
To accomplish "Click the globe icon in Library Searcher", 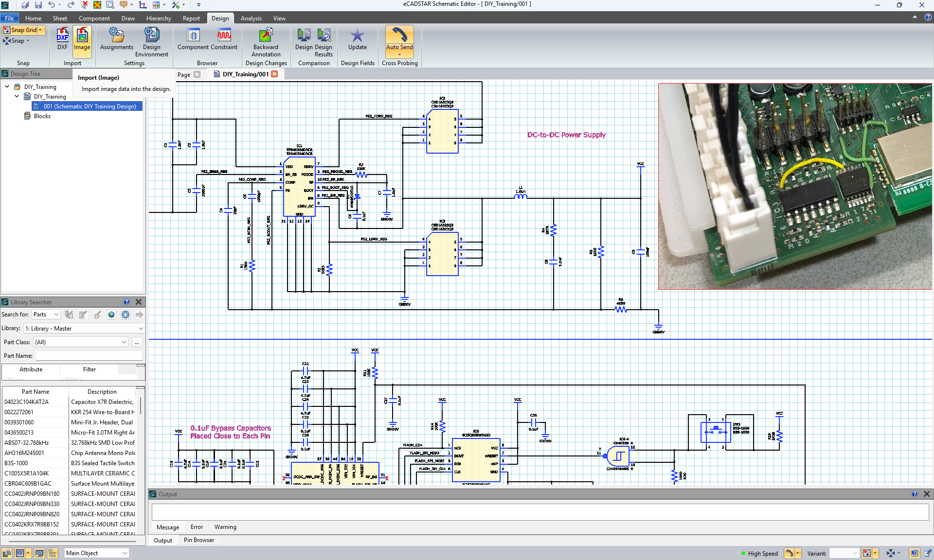I will [111, 315].
